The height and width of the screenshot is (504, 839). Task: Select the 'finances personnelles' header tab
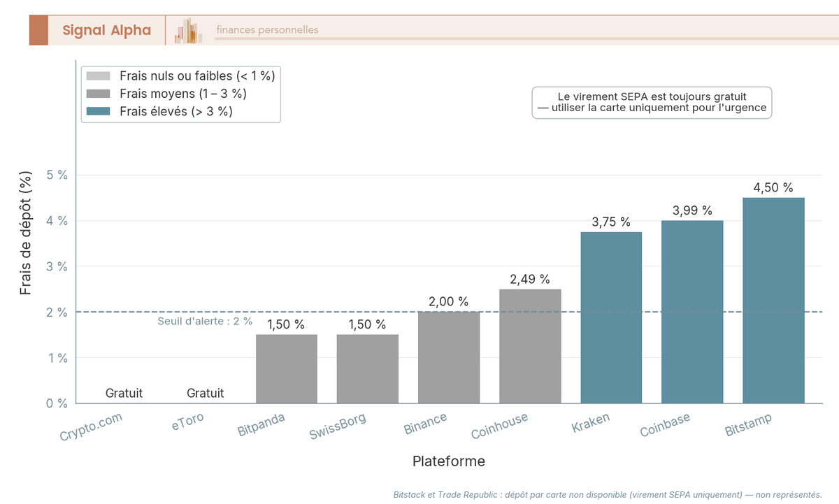266,30
